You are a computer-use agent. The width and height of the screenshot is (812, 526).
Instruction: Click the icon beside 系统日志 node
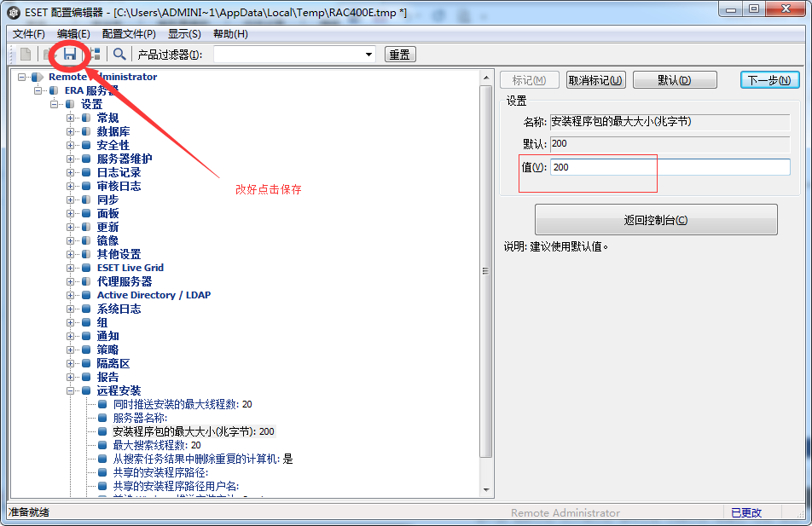(x=86, y=309)
